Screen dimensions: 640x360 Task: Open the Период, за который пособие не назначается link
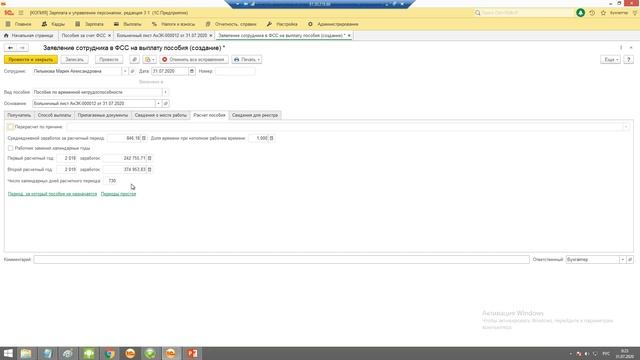[x=53, y=194]
